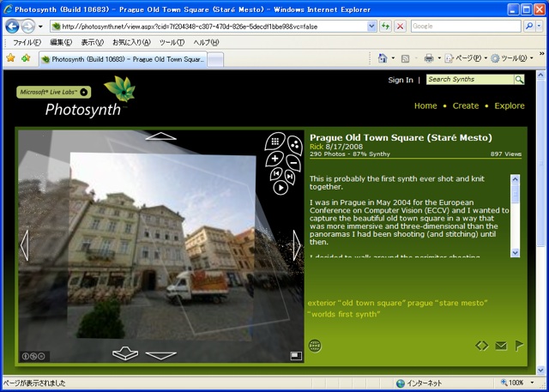The height and width of the screenshot is (392, 549).
Task: Focus the Search Synths input field
Action: point(470,80)
